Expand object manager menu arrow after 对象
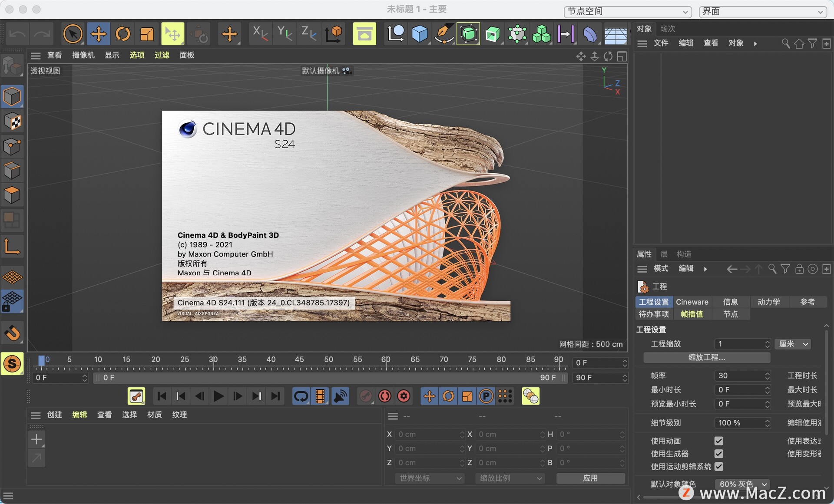This screenshot has height=504, width=834. (x=756, y=43)
